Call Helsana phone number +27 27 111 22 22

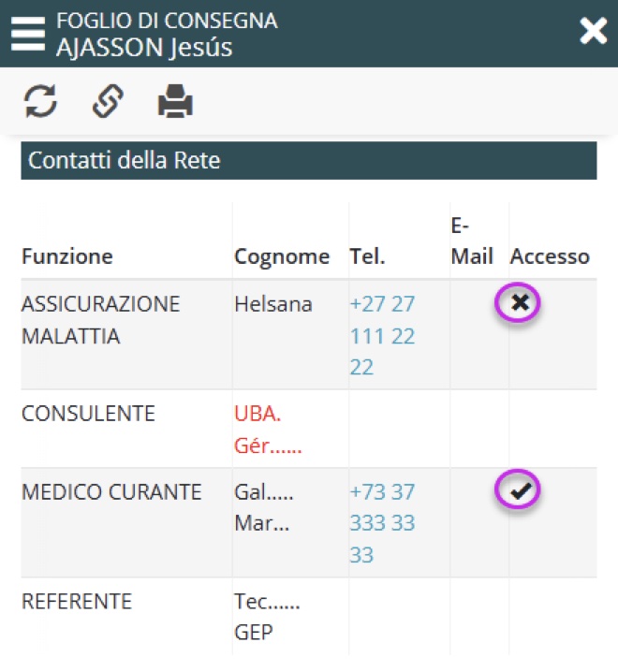(x=382, y=335)
